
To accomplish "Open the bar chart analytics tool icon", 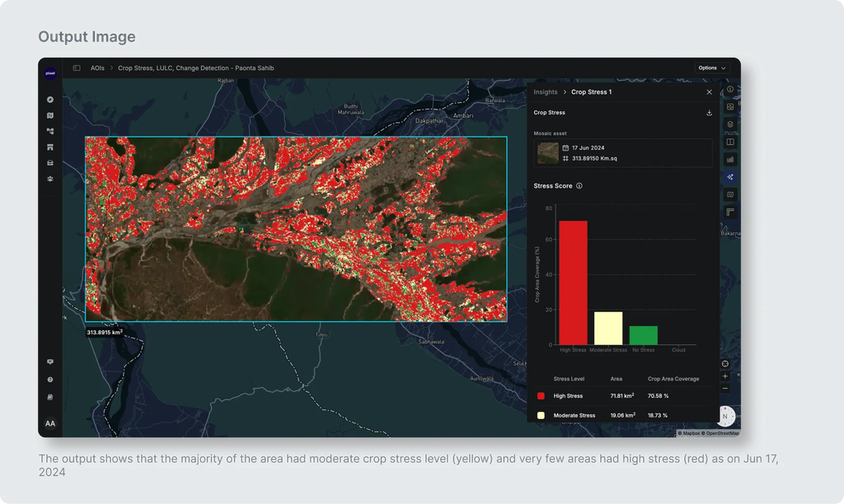I will click(730, 159).
